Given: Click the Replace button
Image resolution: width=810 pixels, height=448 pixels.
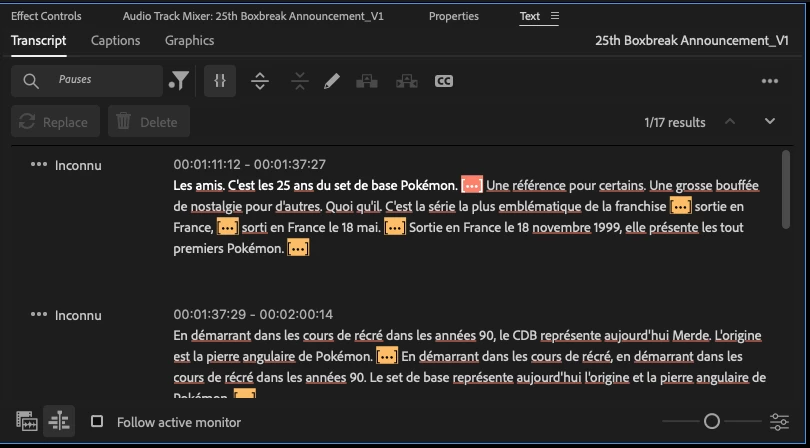Looking at the screenshot, I should point(55,121).
